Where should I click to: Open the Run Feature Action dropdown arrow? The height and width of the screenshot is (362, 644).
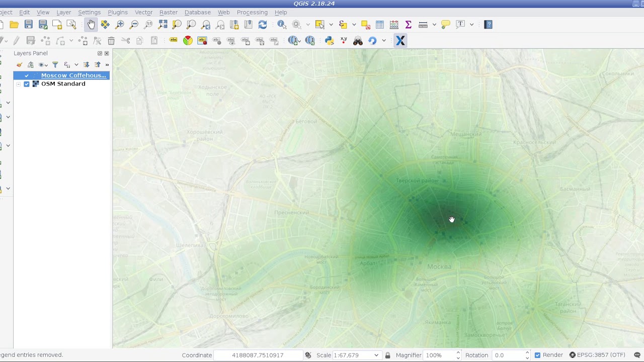[x=307, y=24]
